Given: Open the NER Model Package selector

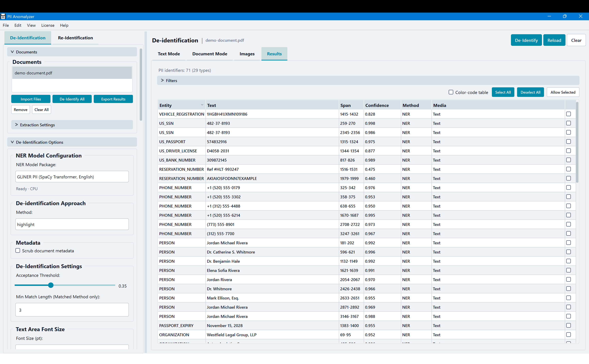Looking at the screenshot, I should (72, 176).
